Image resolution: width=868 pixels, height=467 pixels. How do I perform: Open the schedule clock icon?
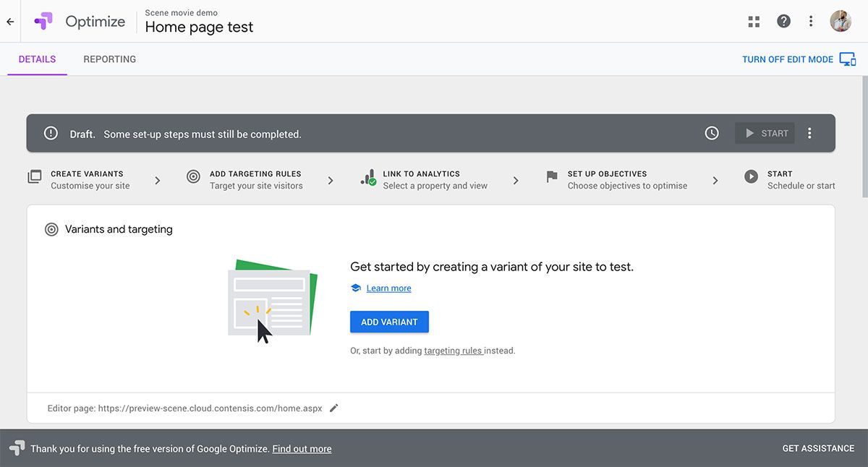[x=712, y=133]
